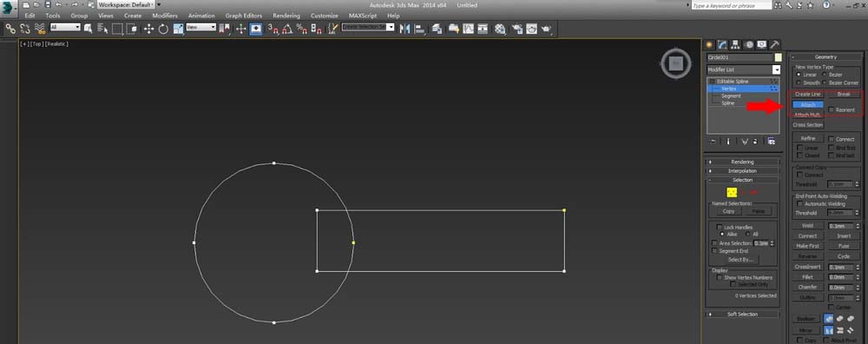Enable the Reorient checkbox
Viewport: 868px width, 344px height.
click(832, 109)
